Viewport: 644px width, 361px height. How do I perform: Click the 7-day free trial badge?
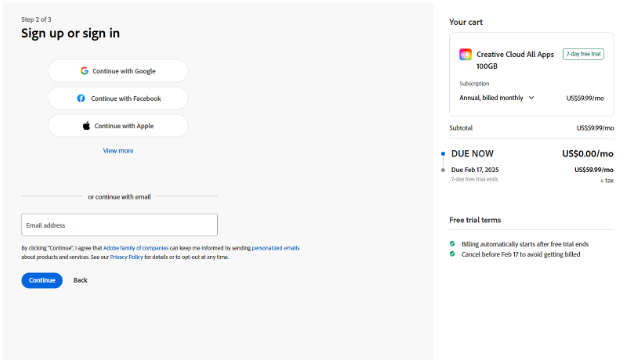(583, 54)
